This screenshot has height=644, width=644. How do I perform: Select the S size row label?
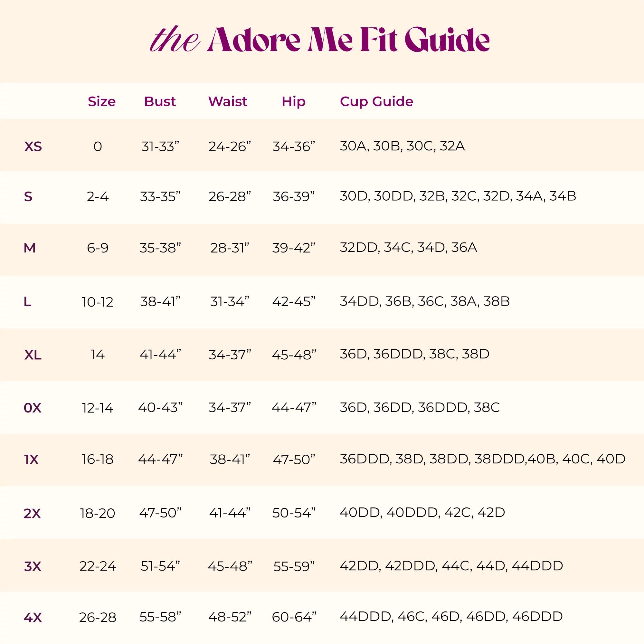(28, 197)
